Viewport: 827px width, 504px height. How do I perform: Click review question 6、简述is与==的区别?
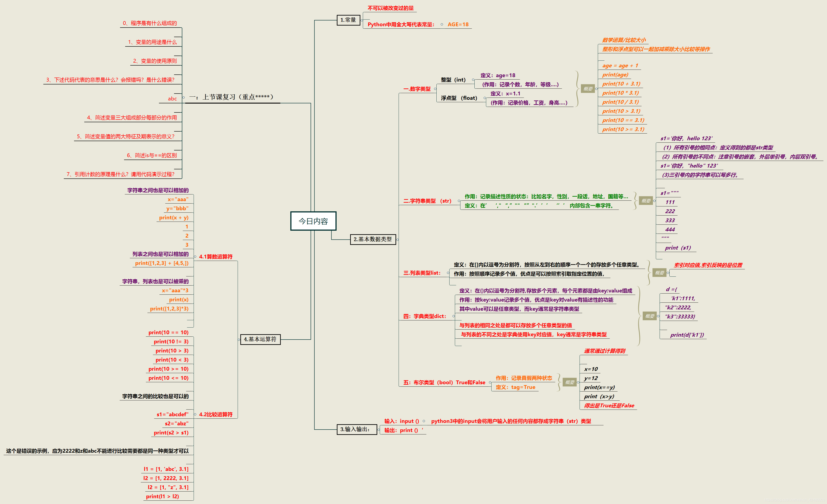point(152,155)
